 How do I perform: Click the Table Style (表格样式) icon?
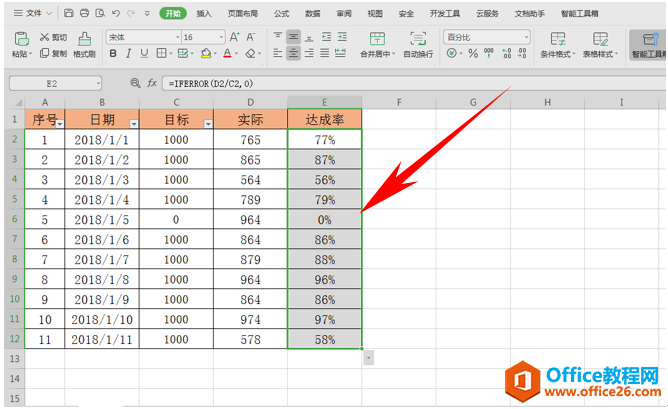point(600,39)
